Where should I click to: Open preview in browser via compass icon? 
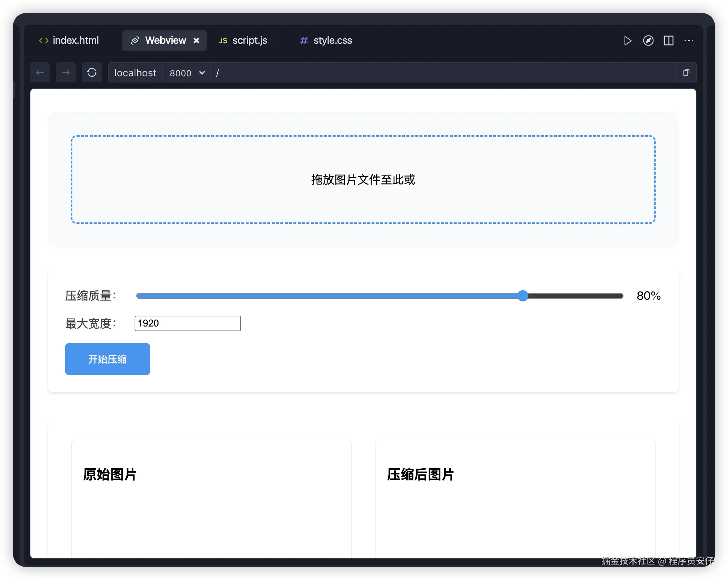click(x=648, y=40)
